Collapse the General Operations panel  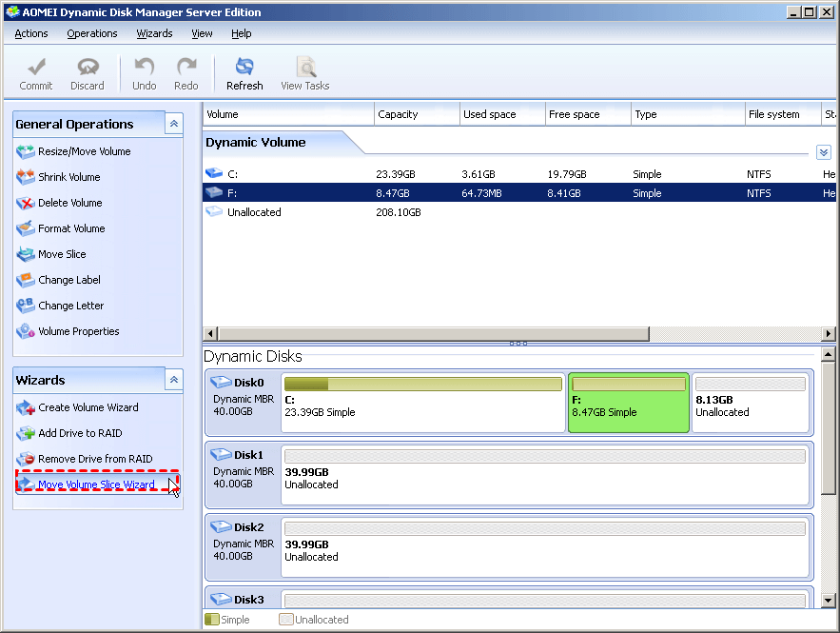click(173, 124)
